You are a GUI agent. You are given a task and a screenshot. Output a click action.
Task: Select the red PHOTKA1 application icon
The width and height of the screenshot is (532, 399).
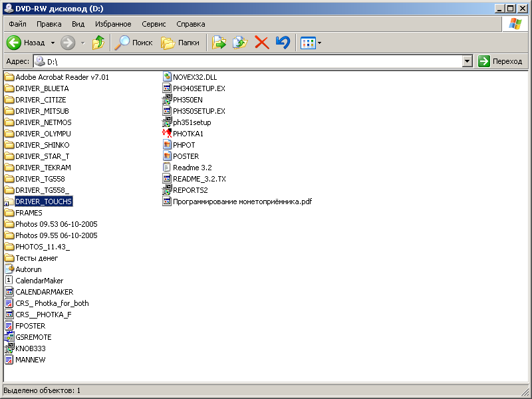(x=167, y=134)
